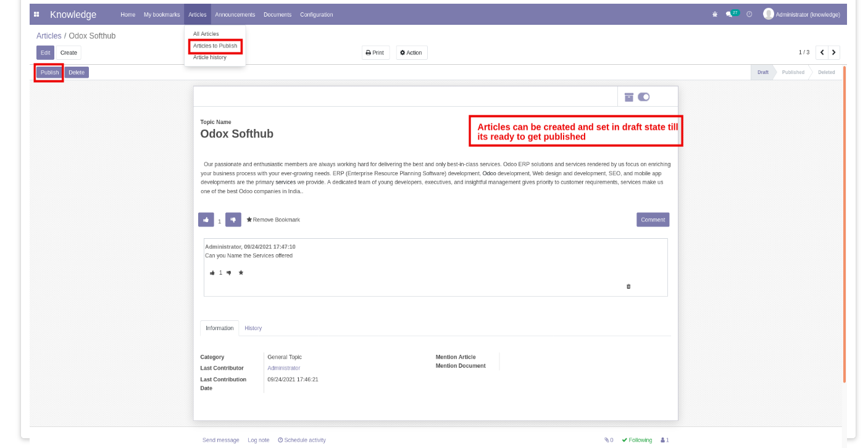
Task: Open the apps grid menu icon
Action: pyautogui.click(x=36, y=14)
